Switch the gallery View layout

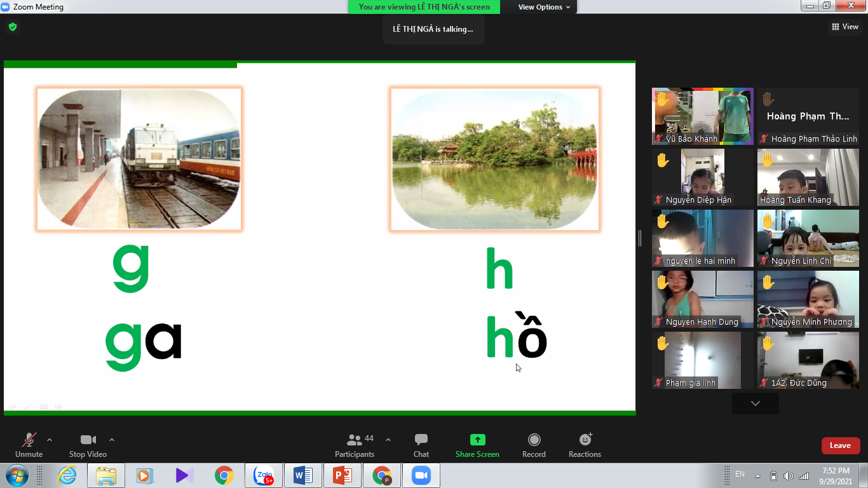pos(844,27)
